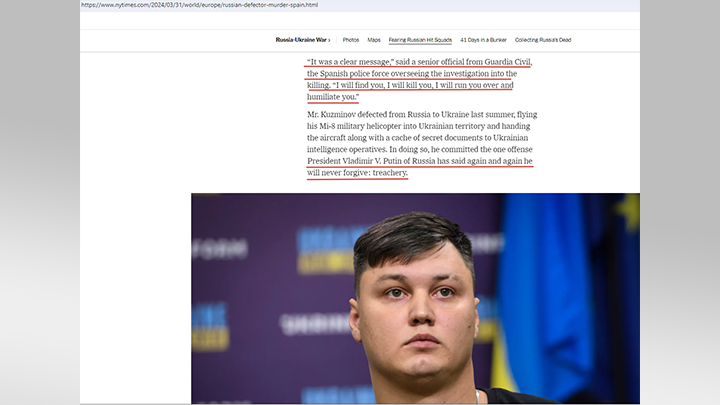Viewport: 720px width, 405px height.
Task: Click the chevron after Russia-Ukraine War
Action: pyautogui.click(x=329, y=40)
